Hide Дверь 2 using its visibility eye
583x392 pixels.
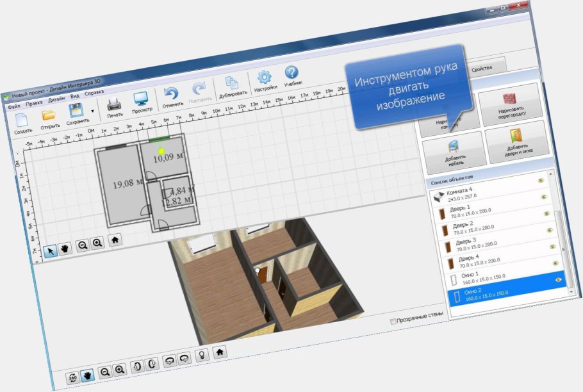pyautogui.click(x=551, y=230)
